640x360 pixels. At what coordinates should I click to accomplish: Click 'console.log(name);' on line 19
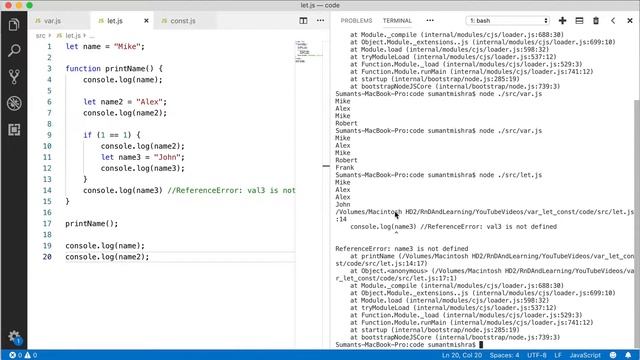point(105,246)
